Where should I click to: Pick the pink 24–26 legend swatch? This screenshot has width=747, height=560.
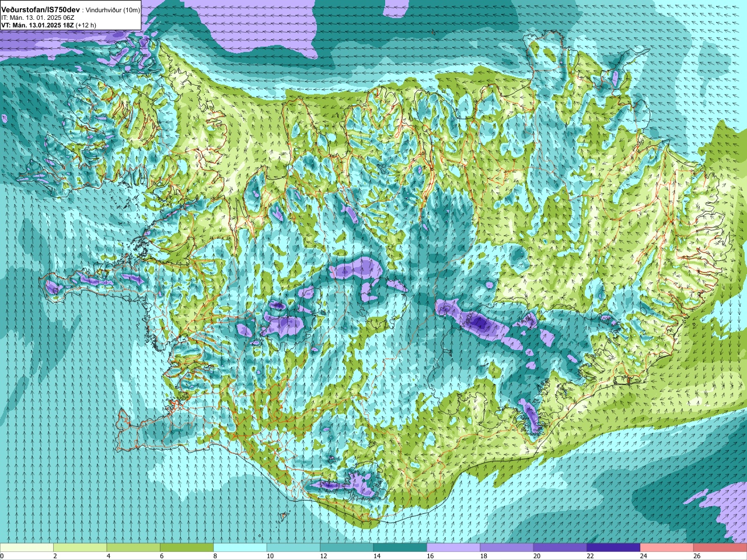tap(667, 548)
